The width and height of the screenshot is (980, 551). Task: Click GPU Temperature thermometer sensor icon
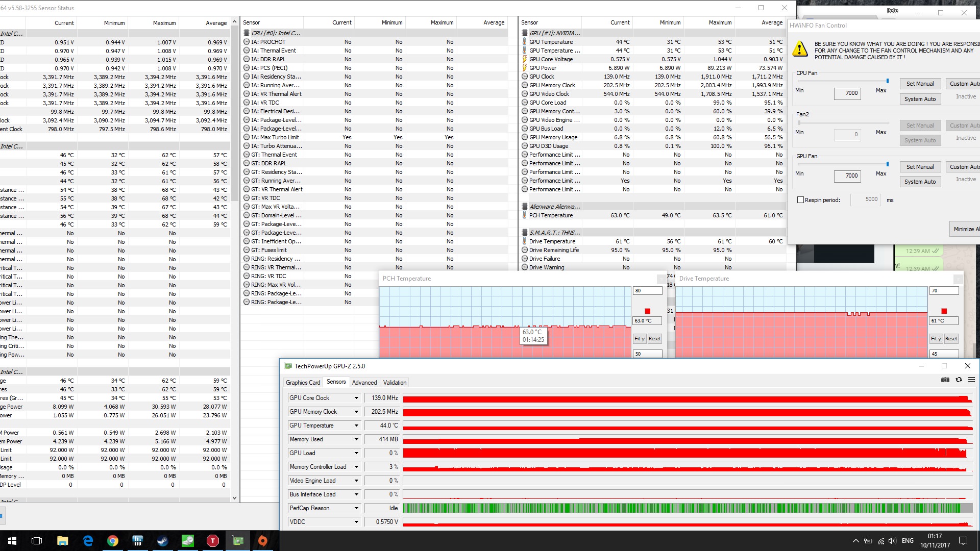(x=524, y=42)
